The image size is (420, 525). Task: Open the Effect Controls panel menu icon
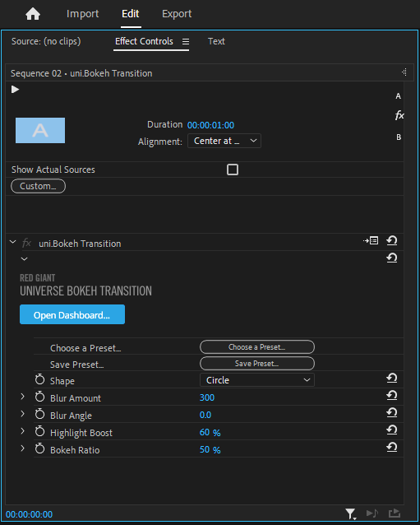(186, 41)
